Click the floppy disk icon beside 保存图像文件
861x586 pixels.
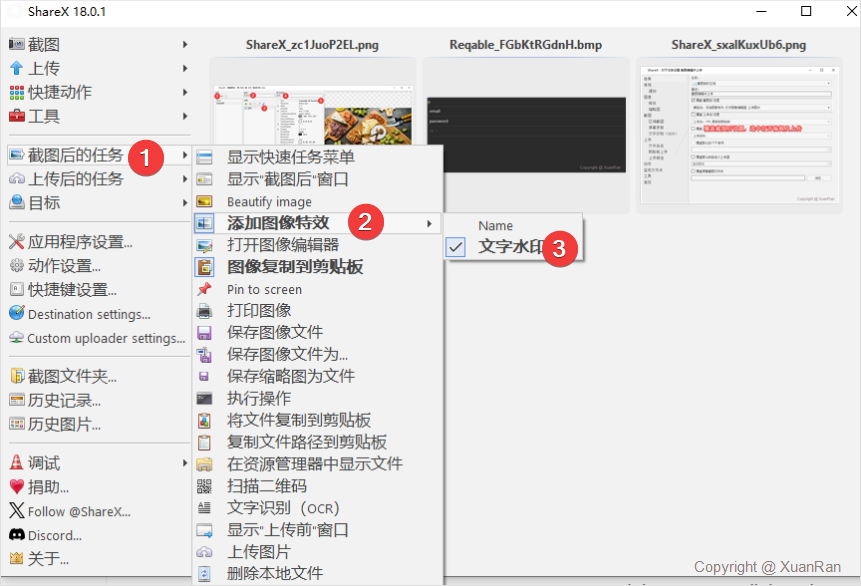point(204,333)
